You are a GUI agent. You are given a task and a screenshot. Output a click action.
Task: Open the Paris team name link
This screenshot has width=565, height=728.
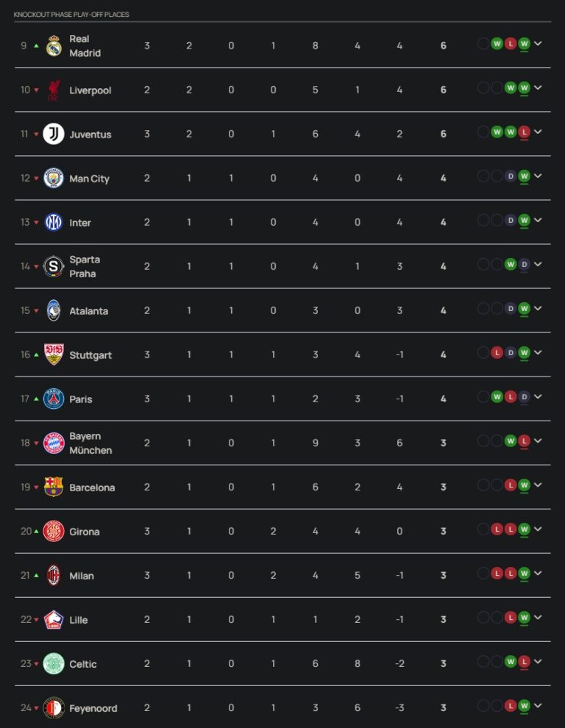click(81, 399)
